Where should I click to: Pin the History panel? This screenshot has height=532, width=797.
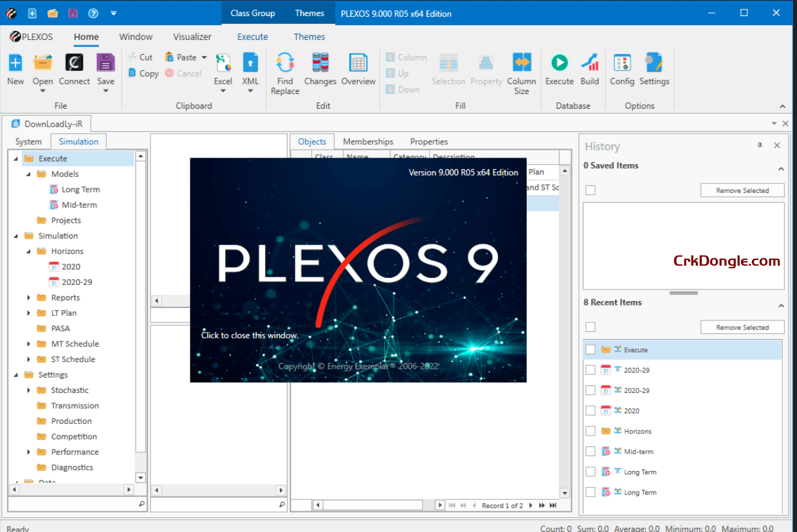[760, 145]
